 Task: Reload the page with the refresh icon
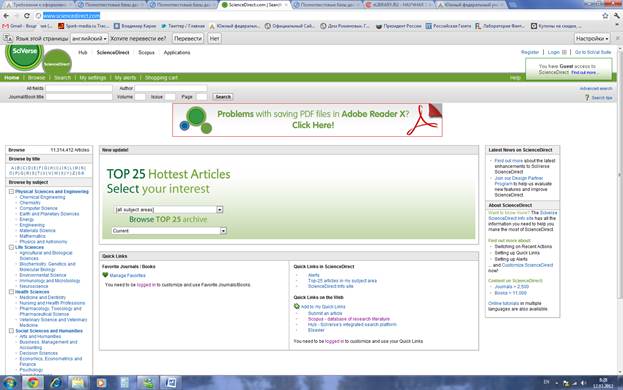tap(27, 16)
